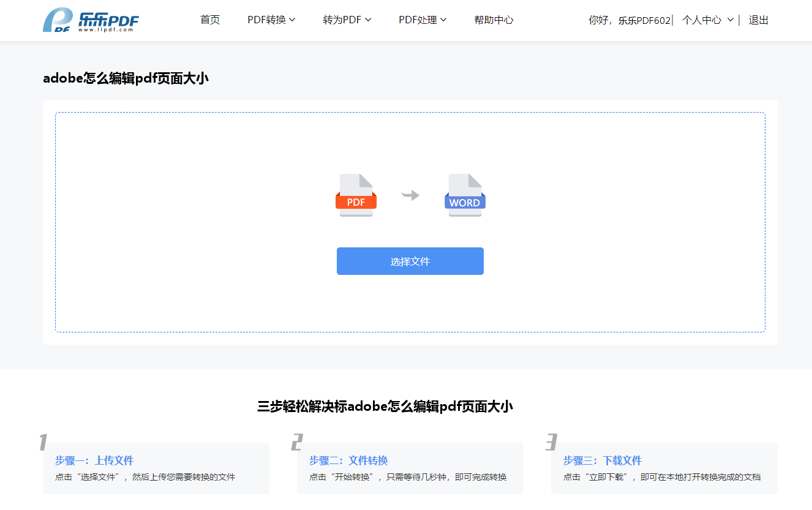Expand the 转为PDF dropdown menu

[347, 20]
